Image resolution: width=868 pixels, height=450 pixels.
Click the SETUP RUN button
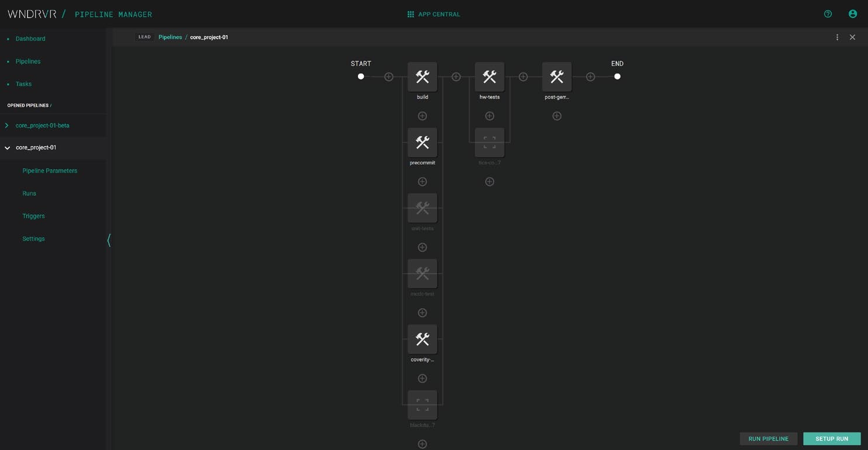pyautogui.click(x=831, y=439)
